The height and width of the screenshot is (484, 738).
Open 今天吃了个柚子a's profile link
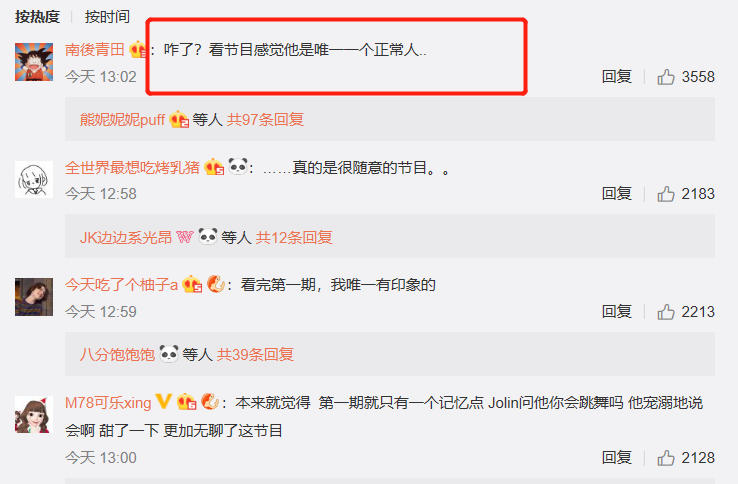pyautogui.click(x=121, y=284)
